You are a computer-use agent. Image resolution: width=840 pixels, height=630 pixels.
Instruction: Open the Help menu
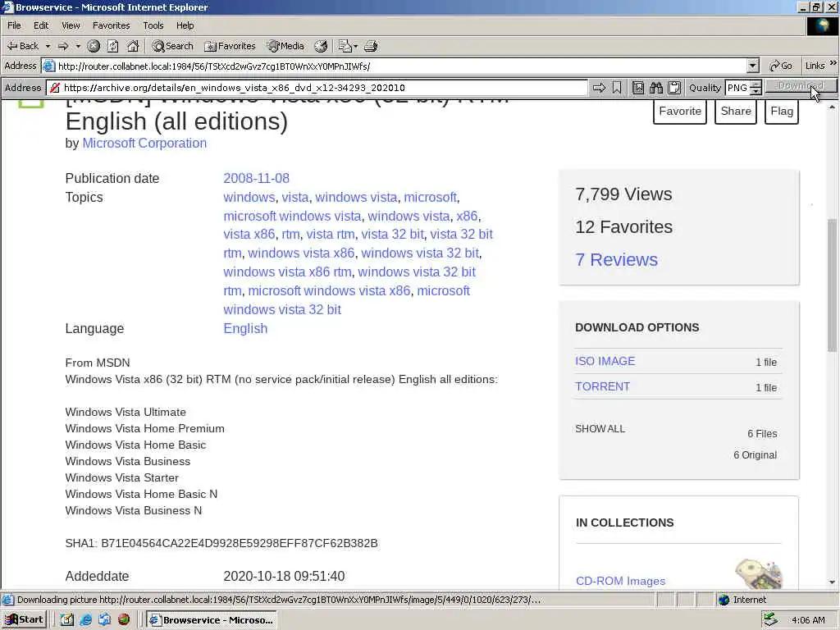coord(185,25)
